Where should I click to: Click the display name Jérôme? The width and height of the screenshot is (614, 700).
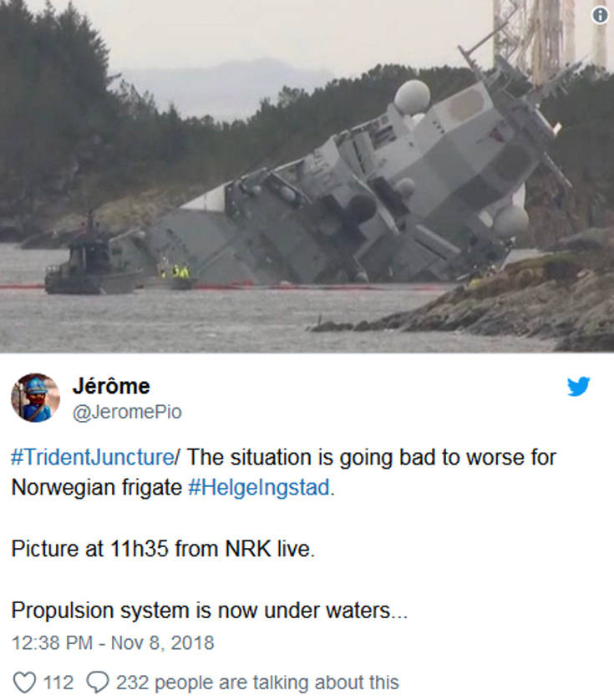111,386
